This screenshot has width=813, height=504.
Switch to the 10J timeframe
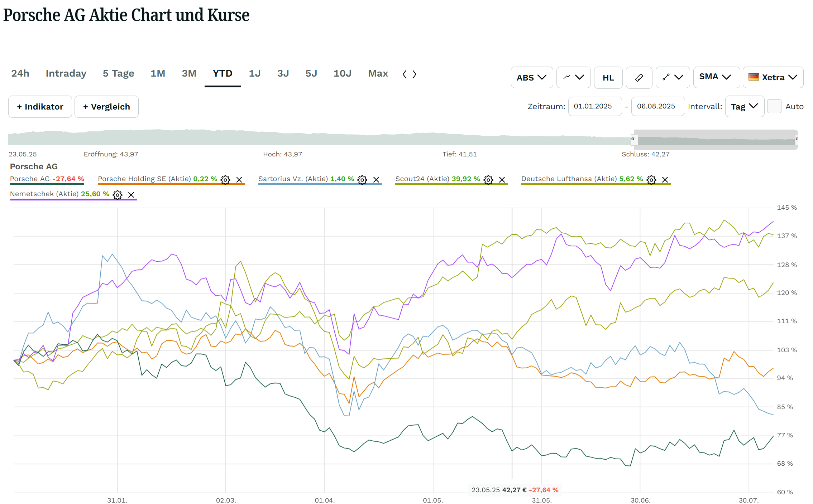pos(342,73)
